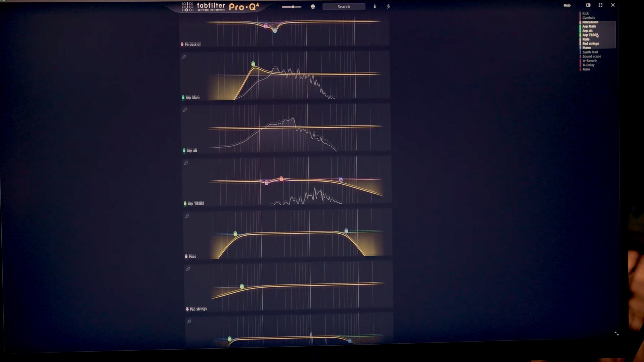Select A-Reverb in the instance list
The image size is (644, 362).
click(589, 61)
